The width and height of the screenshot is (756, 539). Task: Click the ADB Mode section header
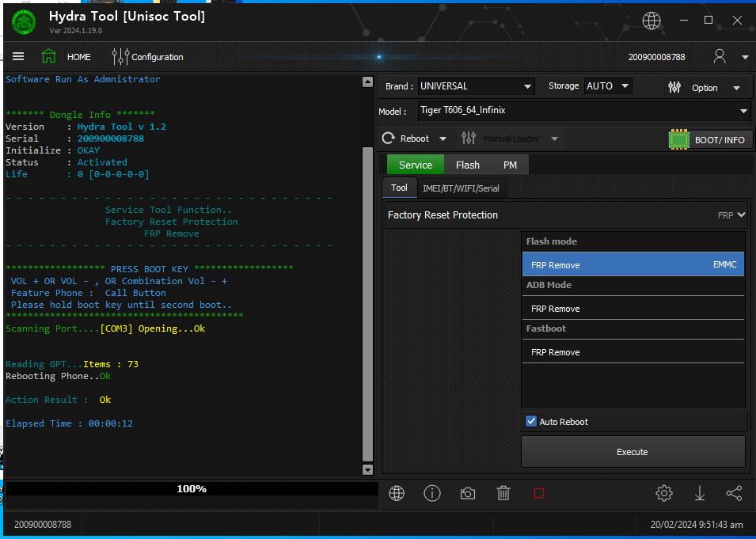[x=549, y=285]
